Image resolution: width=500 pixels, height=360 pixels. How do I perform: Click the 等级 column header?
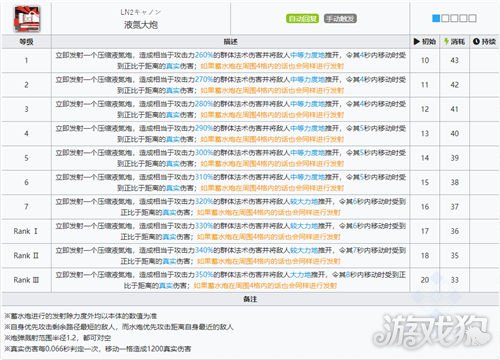click(26, 42)
